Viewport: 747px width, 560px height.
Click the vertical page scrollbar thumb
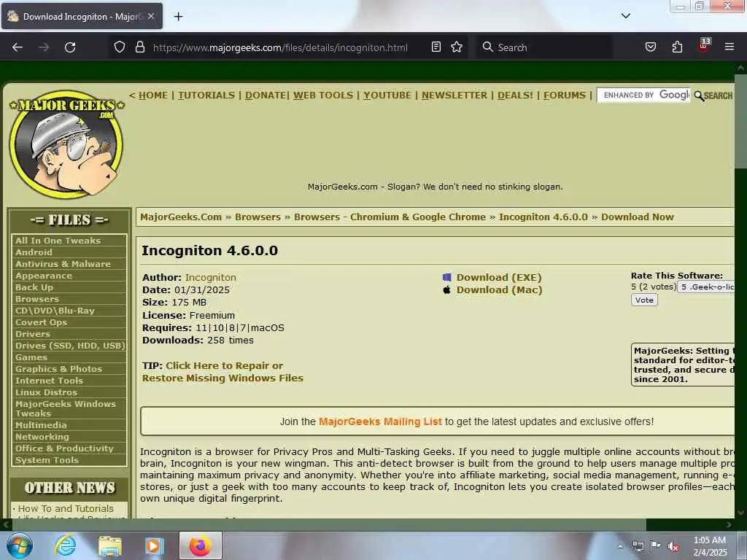click(x=741, y=120)
